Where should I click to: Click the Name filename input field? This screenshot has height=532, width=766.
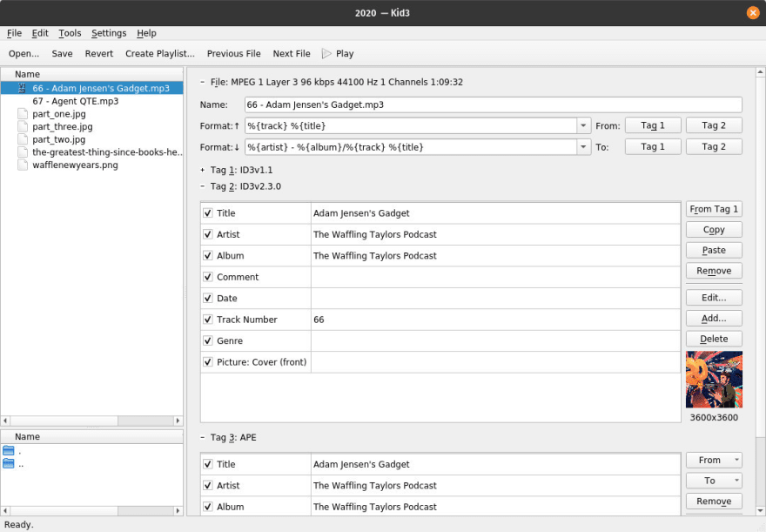point(494,104)
